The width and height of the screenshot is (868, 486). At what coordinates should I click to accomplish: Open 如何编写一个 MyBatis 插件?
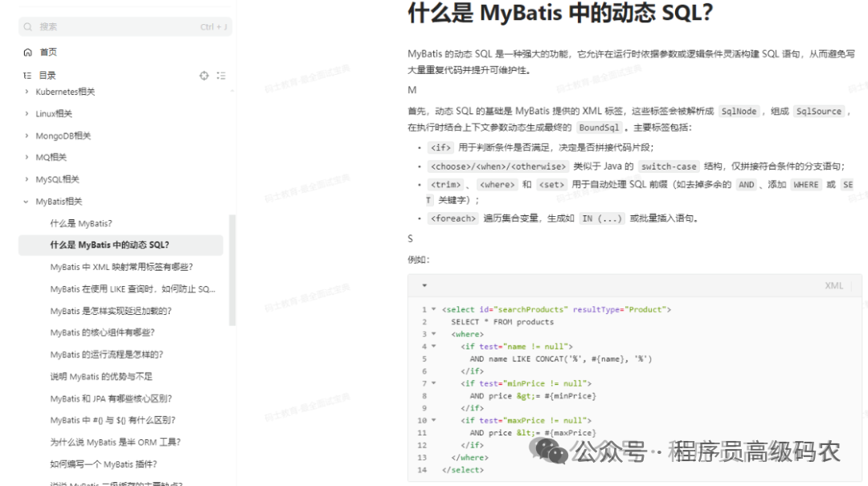(104, 464)
